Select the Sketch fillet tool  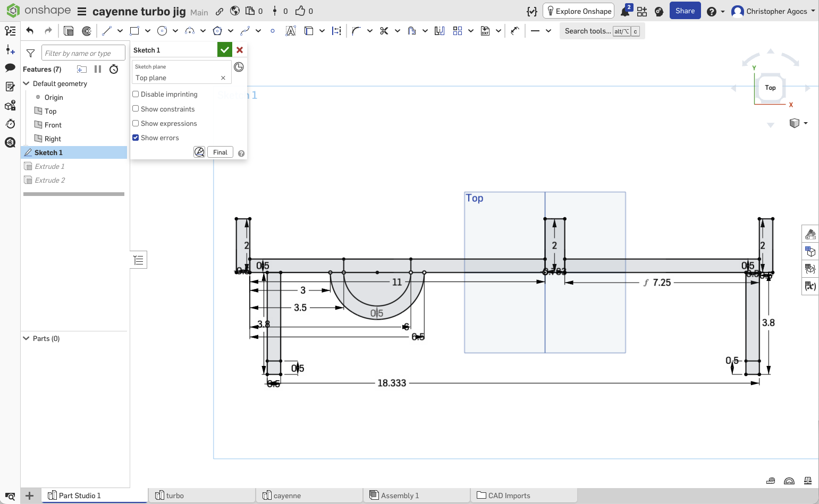[x=356, y=31]
